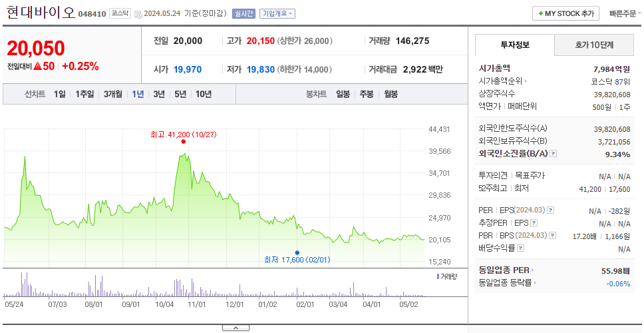Viewport: 644px width, 333px height.
Task: Show the 월봉 candlestick chart
Action: coord(391,94)
